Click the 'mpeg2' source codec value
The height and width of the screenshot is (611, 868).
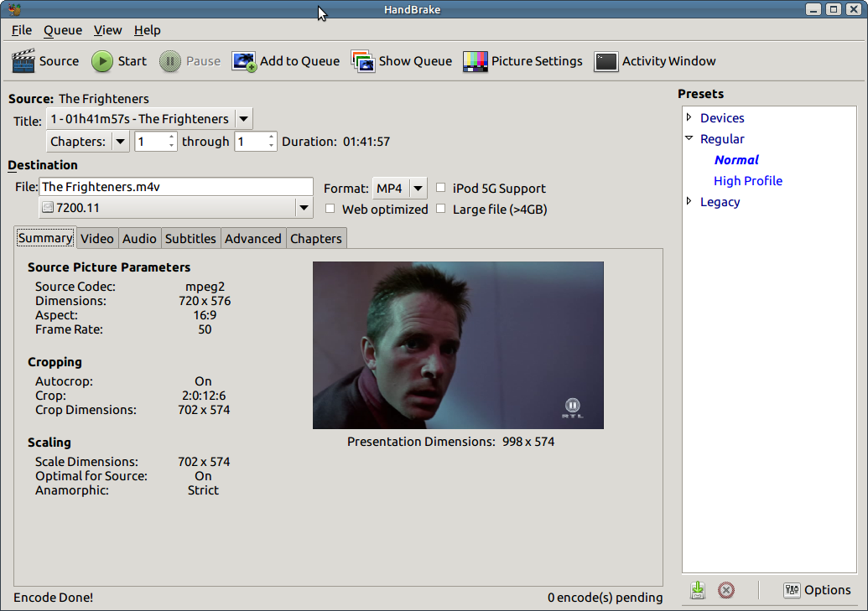205,287
